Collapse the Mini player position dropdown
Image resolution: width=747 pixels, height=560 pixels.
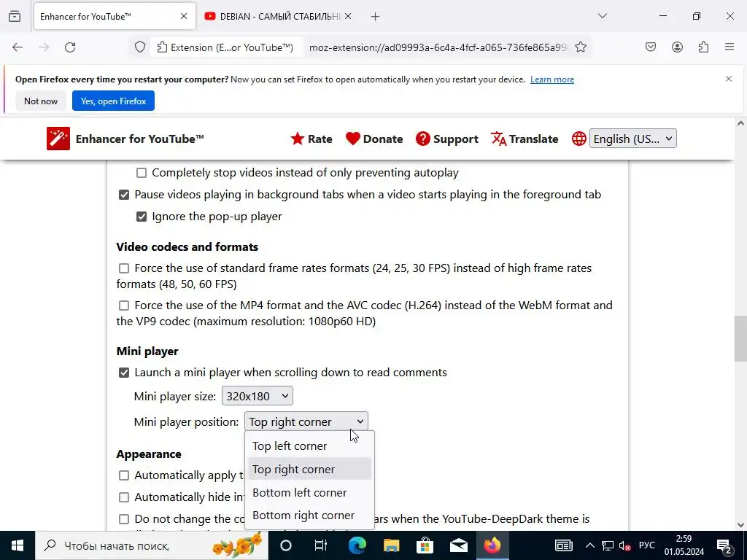[x=306, y=421]
